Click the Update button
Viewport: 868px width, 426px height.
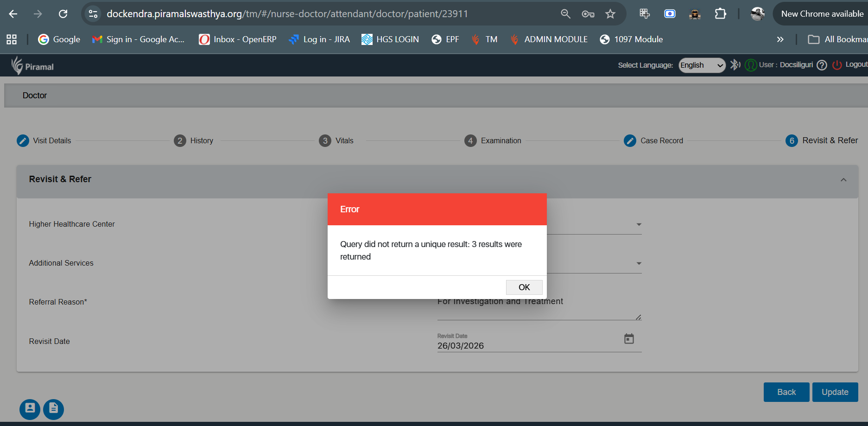click(x=835, y=392)
